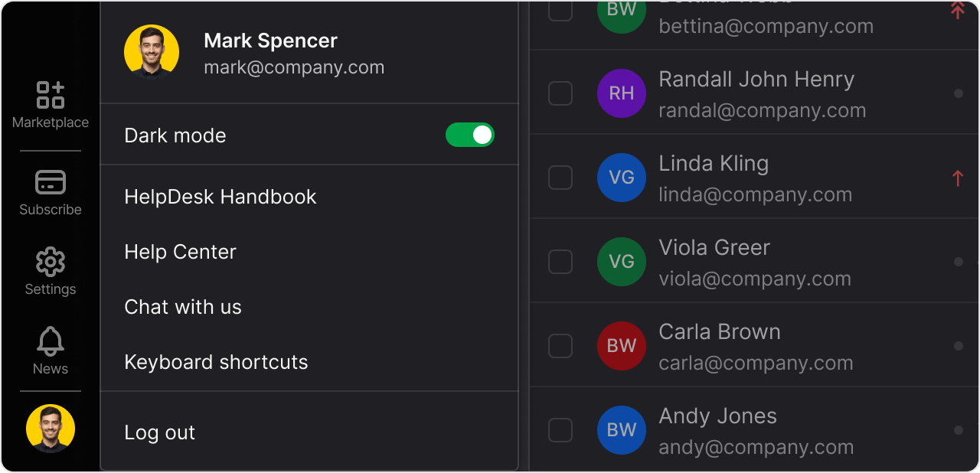Click the avatar at the sidebar bottom

tap(50, 429)
